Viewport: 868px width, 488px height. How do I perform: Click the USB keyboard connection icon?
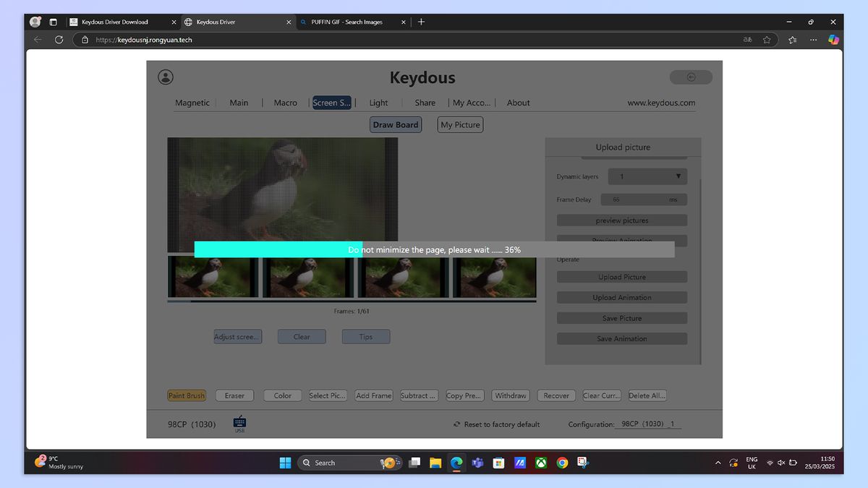pyautogui.click(x=239, y=424)
